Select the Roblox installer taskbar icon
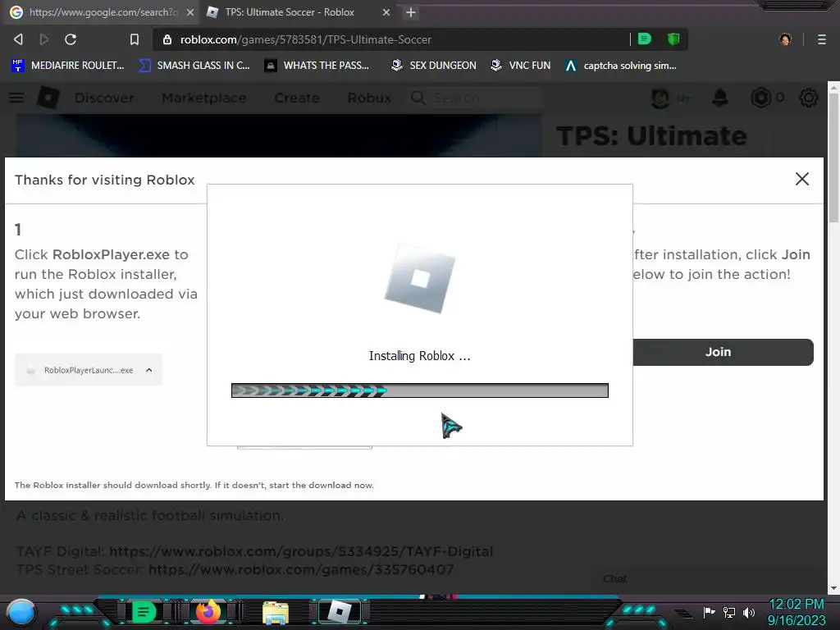This screenshot has height=630, width=840. (x=339, y=612)
